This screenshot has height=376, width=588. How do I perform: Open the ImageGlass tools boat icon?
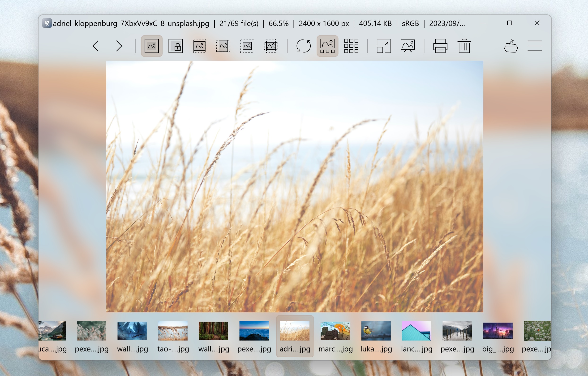pyautogui.click(x=511, y=46)
